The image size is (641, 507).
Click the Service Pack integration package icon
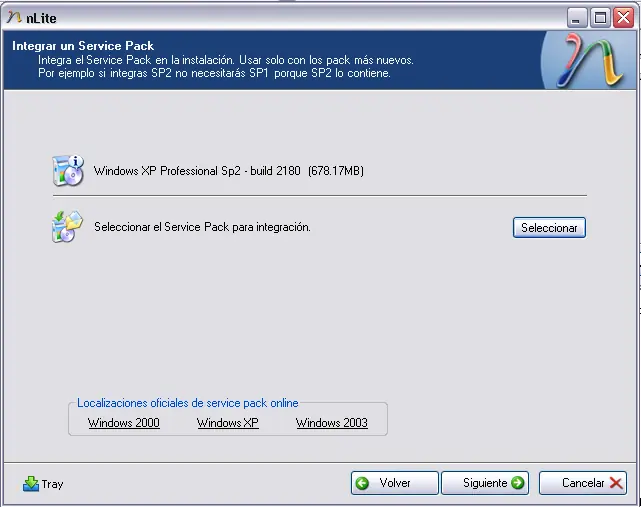click(x=67, y=227)
